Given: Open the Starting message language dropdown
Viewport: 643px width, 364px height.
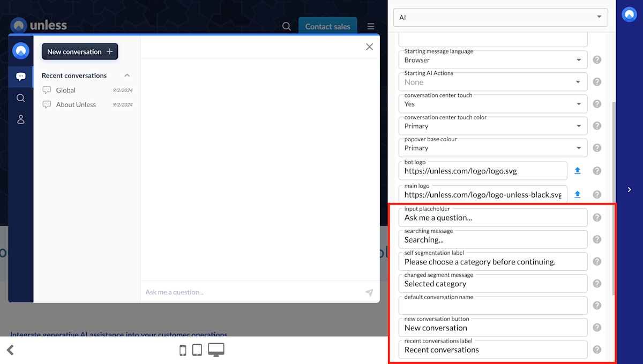Looking at the screenshot, I should pyautogui.click(x=492, y=59).
